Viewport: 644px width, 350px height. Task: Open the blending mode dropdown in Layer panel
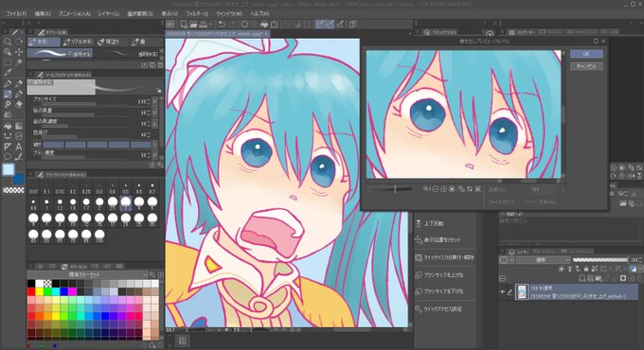pyautogui.click(x=544, y=260)
